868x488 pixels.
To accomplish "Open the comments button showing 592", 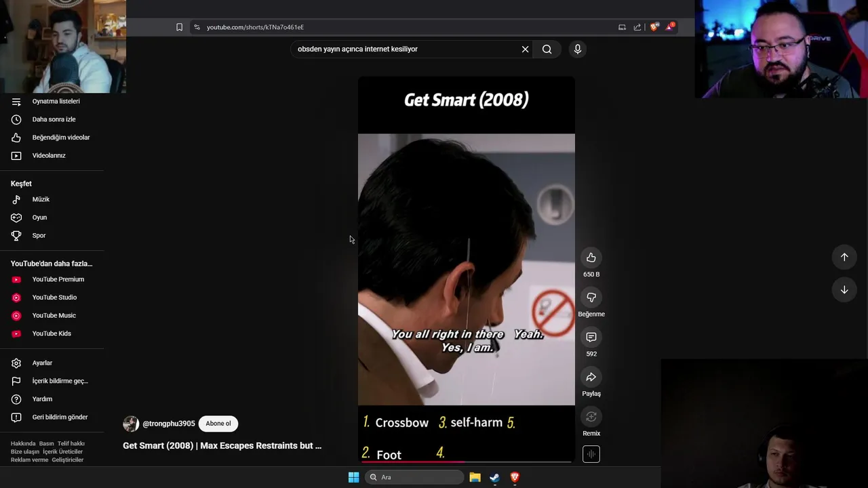I will point(591,338).
